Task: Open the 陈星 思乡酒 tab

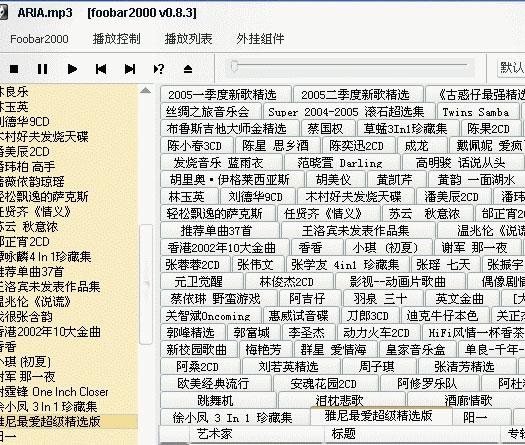Action: (278, 146)
